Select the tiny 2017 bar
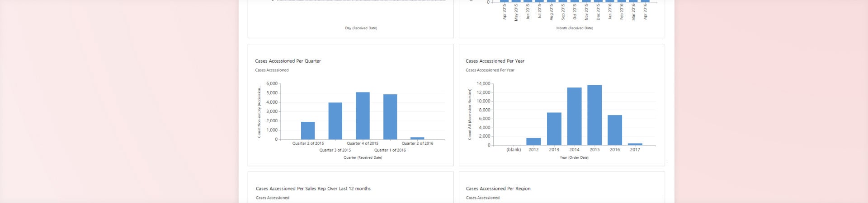This screenshot has width=868, height=203. coord(635,144)
